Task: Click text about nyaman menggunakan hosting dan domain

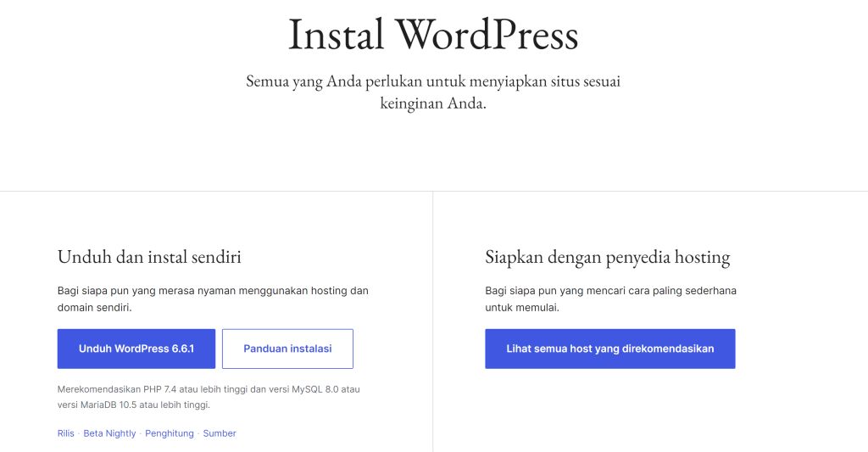Action: tap(213, 299)
